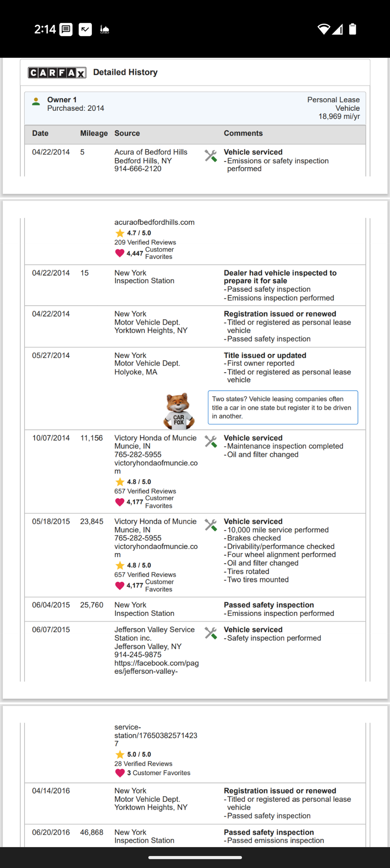Open Jefferson Valley facebook.com page link

point(156,667)
